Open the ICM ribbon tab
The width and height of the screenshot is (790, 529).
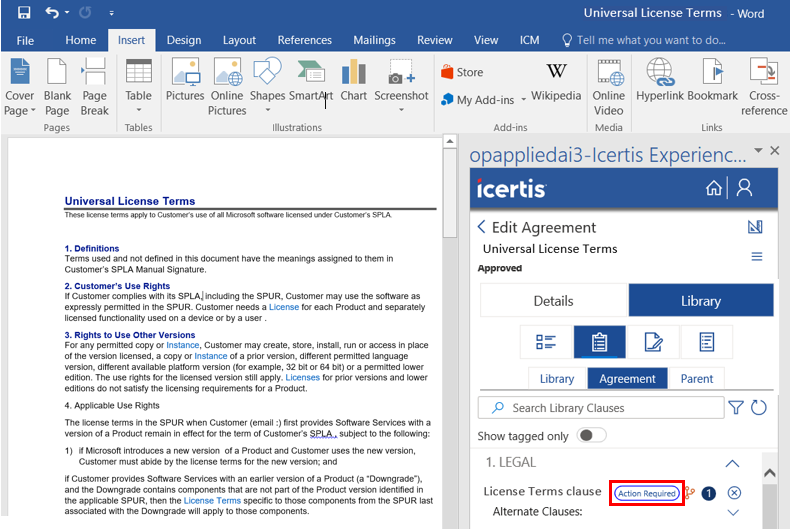coord(529,40)
